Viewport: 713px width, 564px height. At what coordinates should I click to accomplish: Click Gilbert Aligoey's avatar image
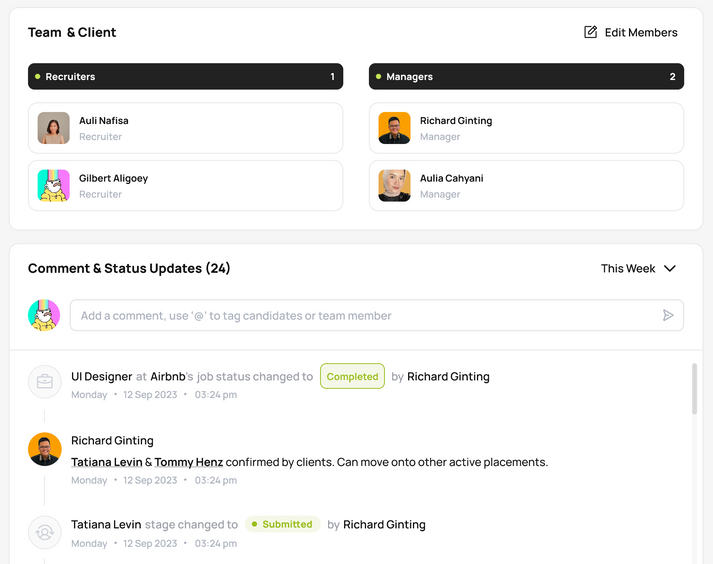(x=54, y=186)
